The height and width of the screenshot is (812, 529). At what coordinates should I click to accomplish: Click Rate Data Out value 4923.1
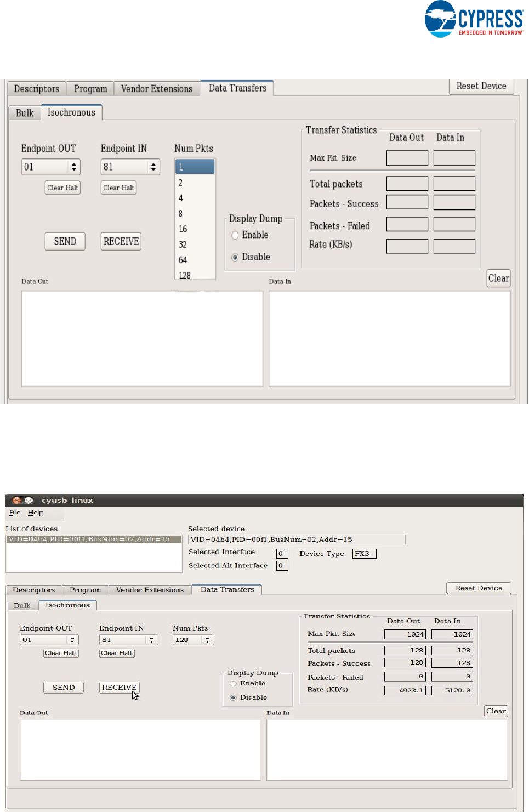tap(405, 691)
